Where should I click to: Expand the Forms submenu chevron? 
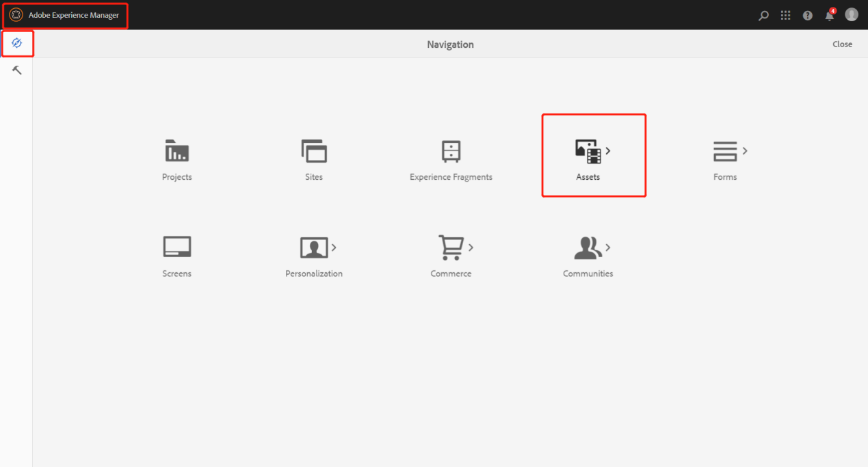point(745,150)
